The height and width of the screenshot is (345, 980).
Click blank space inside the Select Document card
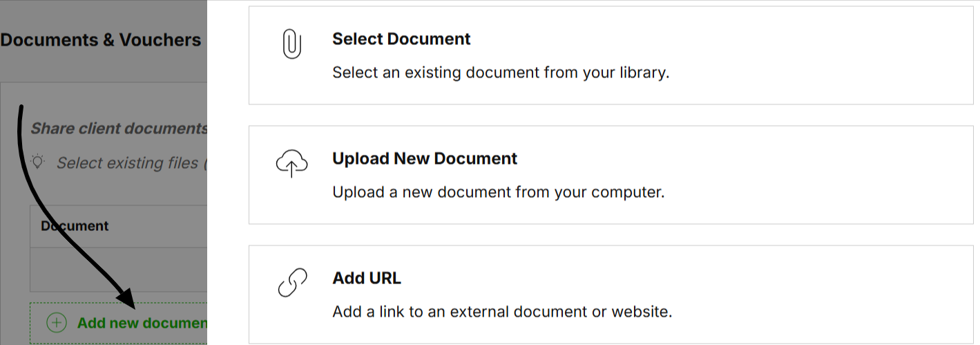point(794,55)
